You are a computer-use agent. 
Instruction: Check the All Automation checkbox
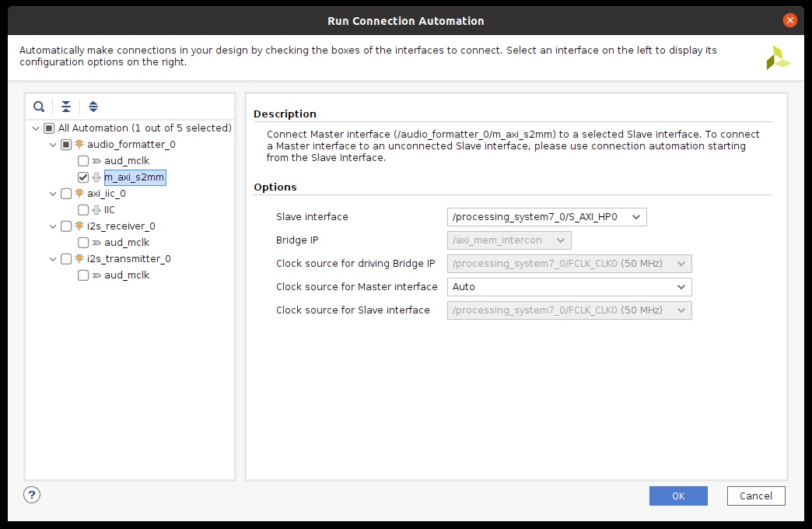pos(49,128)
